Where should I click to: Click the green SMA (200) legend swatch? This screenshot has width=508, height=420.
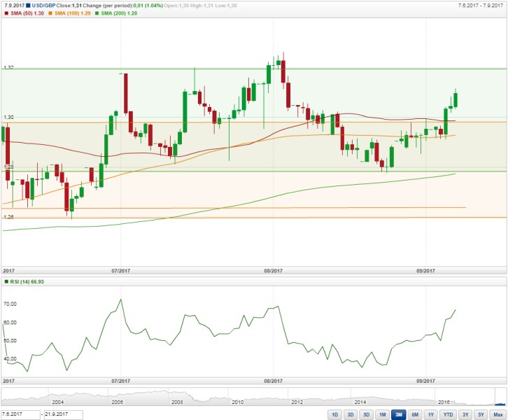coord(97,13)
